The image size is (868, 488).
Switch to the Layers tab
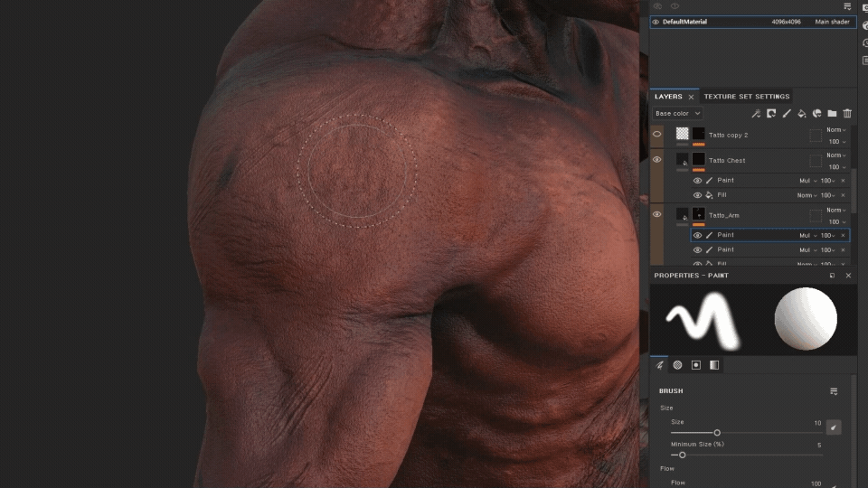click(x=668, y=97)
